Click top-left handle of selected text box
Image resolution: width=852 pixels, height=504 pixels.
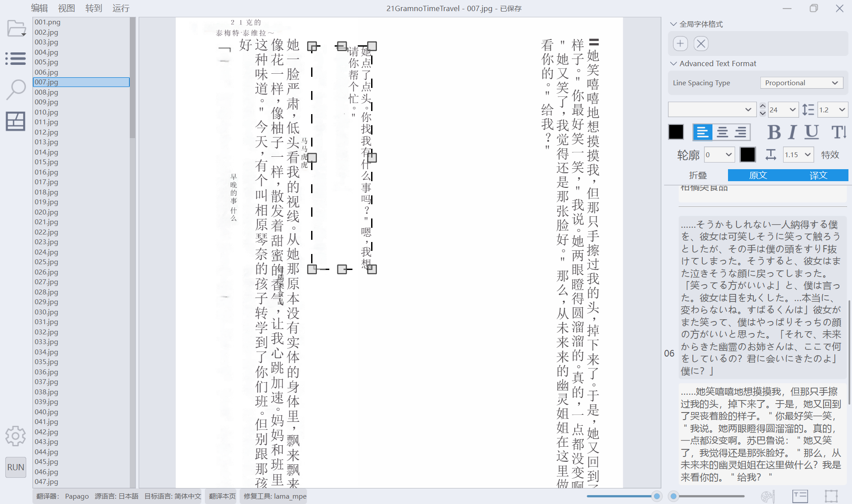[312, 46]
